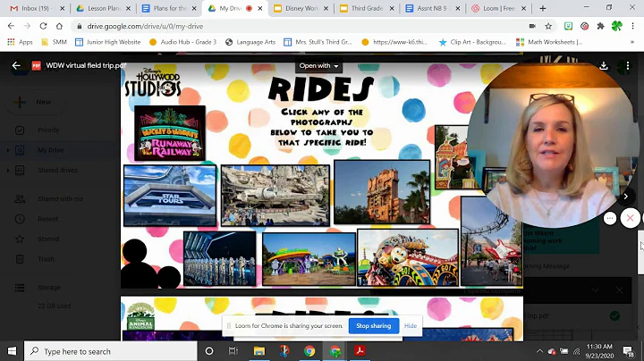Open the Math Worksheets bookmark
This screenshot has width=644, height=361.
[549, 42]
